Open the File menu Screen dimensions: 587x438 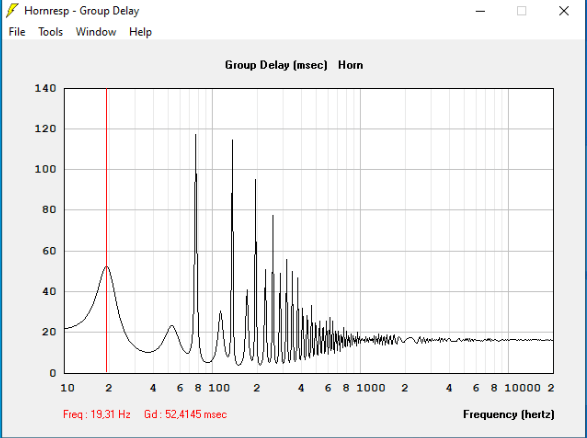(x=17, y=32)
